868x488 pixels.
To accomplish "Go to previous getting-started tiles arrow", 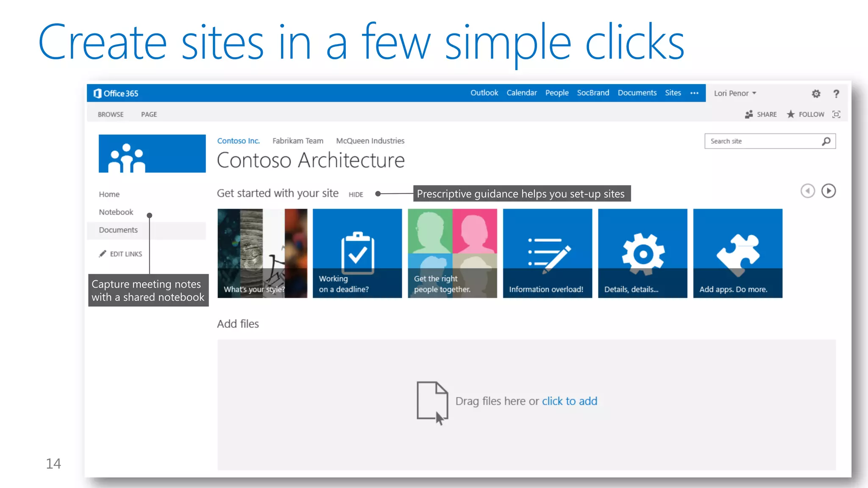I will coord(807,191).
